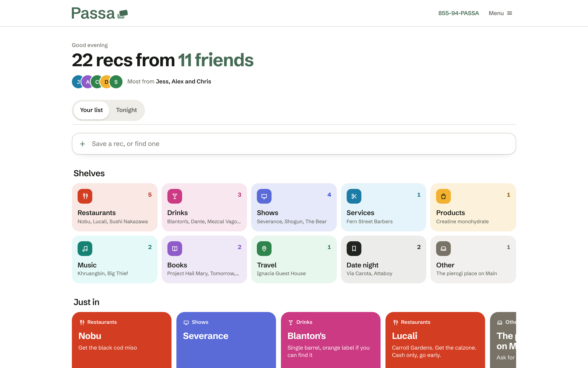Click the Books open-book shelf icon
The height and width of the screenshot is (368, 588).
click(175, 248)
